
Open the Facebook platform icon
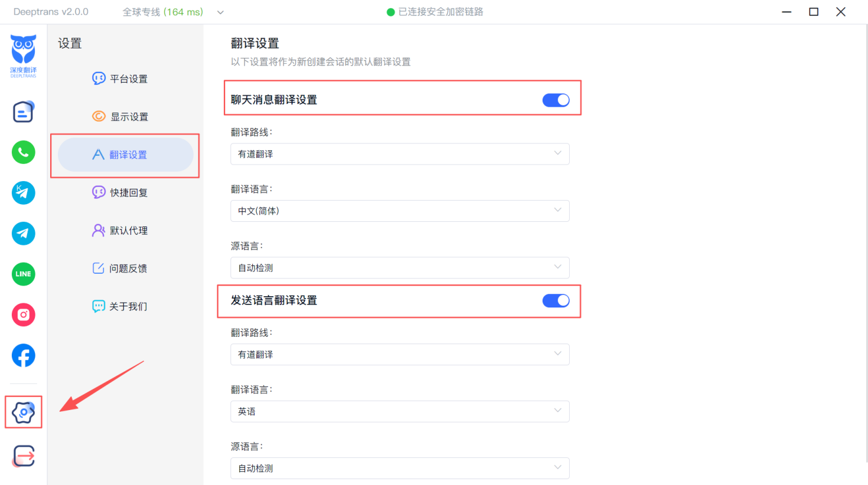(24, 356)
